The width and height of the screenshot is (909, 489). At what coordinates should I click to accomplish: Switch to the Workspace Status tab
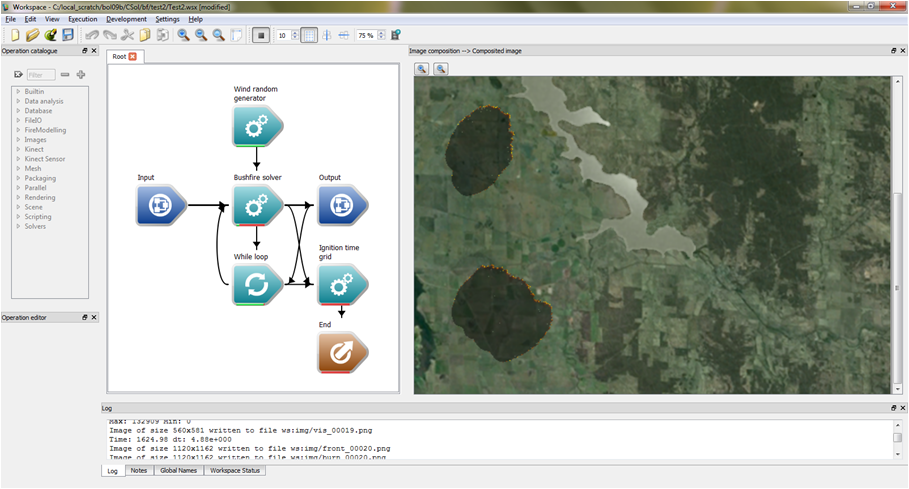[236, 470]
